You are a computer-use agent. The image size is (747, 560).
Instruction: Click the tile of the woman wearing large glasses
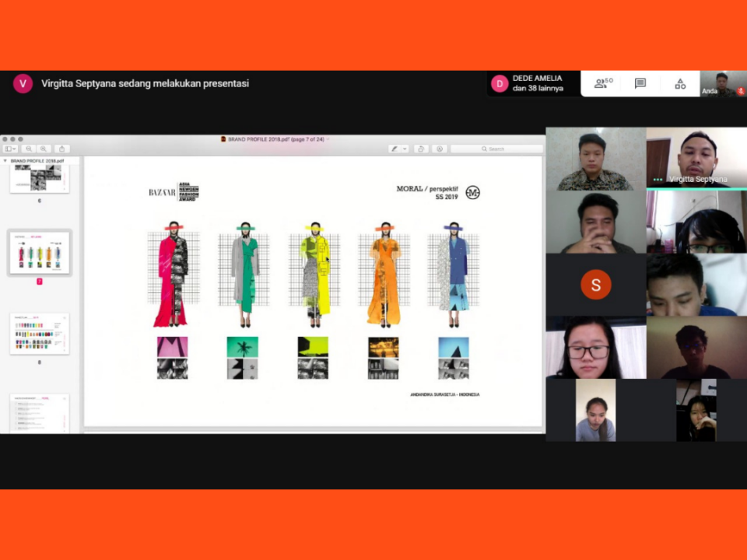(x=595, y=347)
